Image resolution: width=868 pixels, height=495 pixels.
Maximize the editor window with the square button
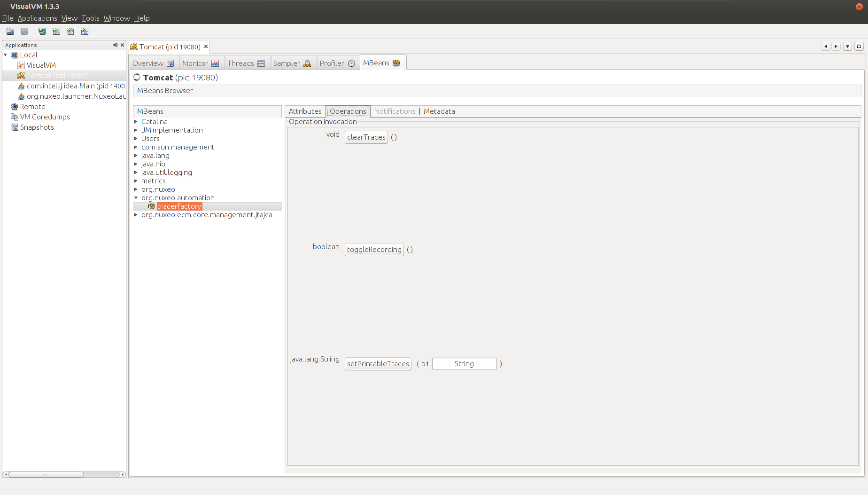click(859, 46)
